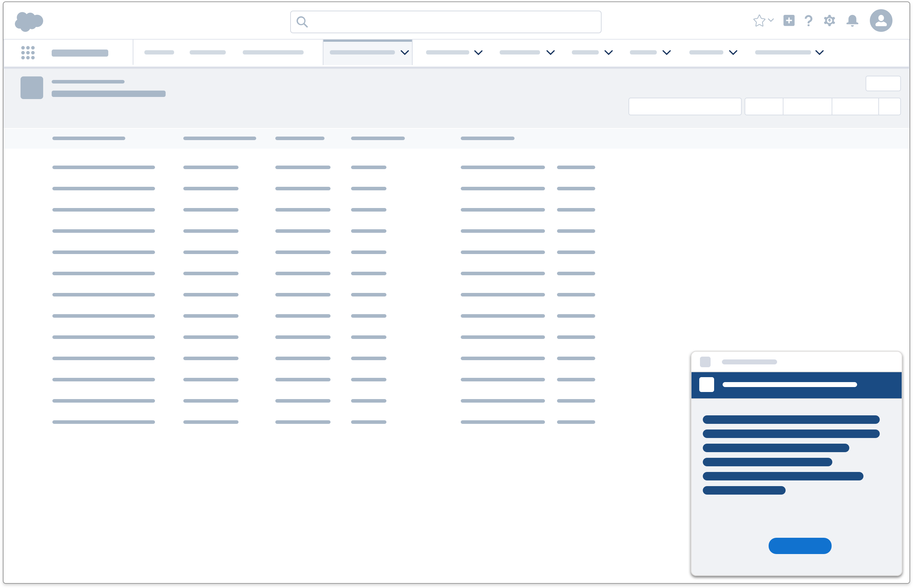Select the record icon in the page header

31,87
